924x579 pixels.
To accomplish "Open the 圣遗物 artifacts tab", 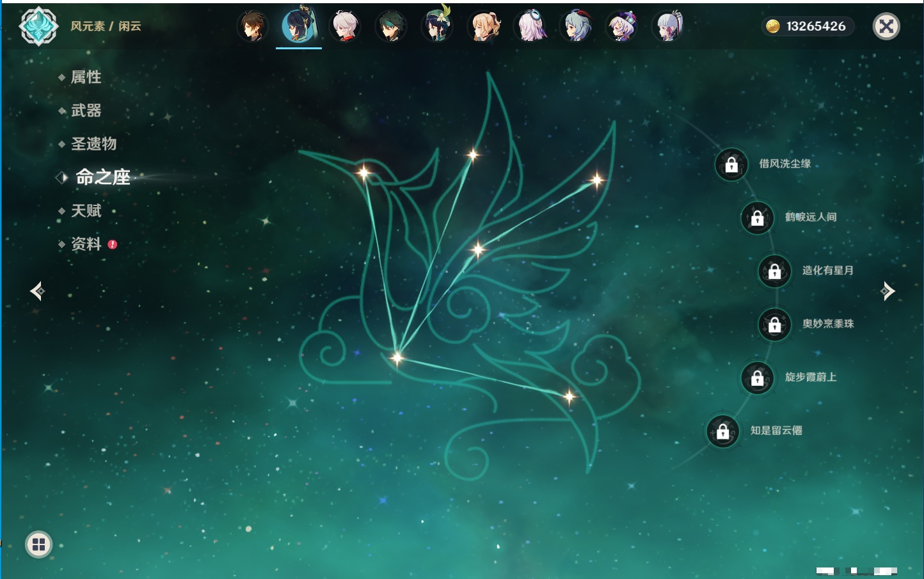I will (93, 144).
